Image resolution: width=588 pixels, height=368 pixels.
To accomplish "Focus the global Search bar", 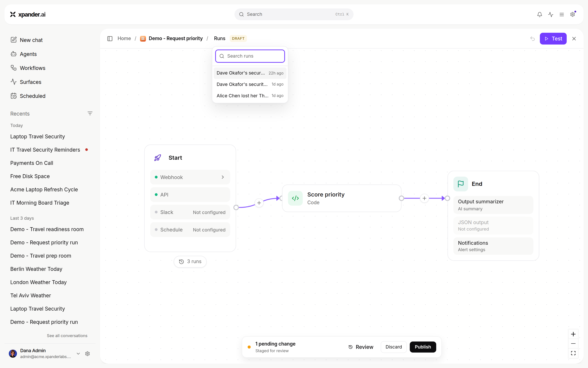I will pyautogui.click(x=294, y=14).
